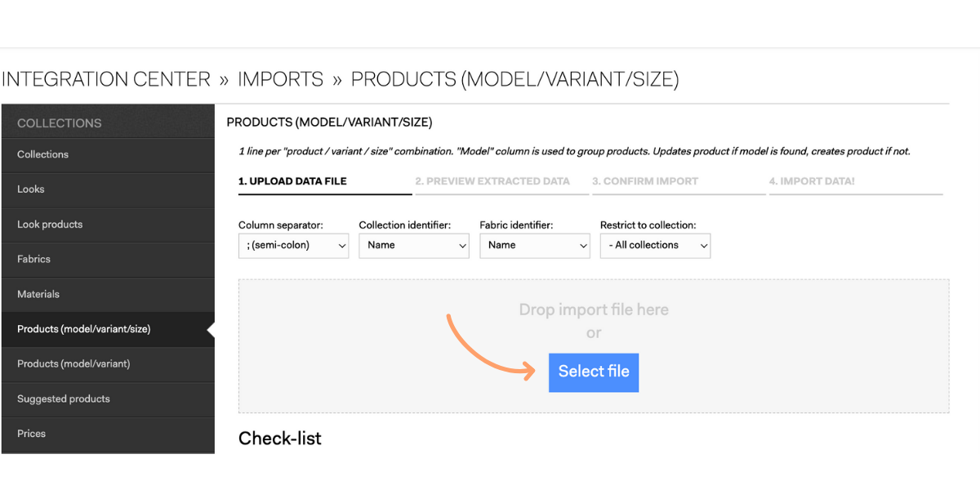The image size is (980, 490).
Task: Open Looks in the sidebar
Action: pos(108,189)
